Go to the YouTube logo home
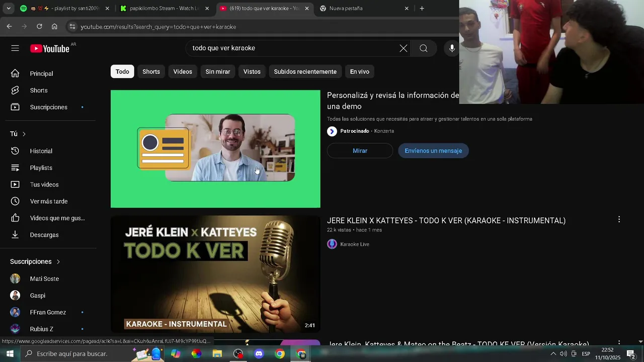Viewport: 644px width, 362px height. (x=50, y=48)
